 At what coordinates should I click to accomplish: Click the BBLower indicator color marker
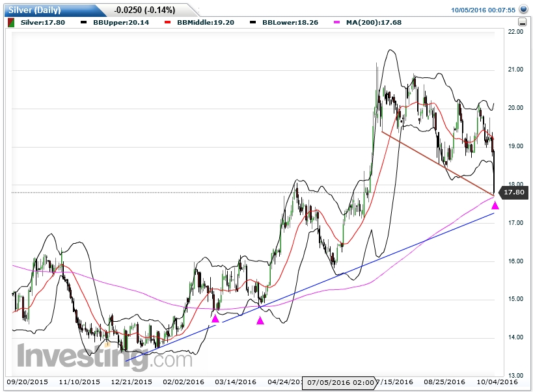[x=254, y=21]
